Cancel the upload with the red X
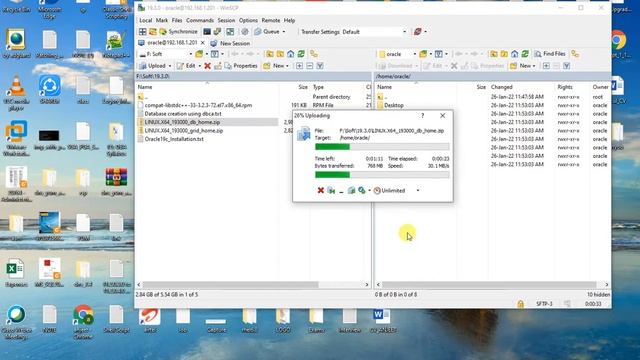640x360 pixels. [x=321, y=190]
